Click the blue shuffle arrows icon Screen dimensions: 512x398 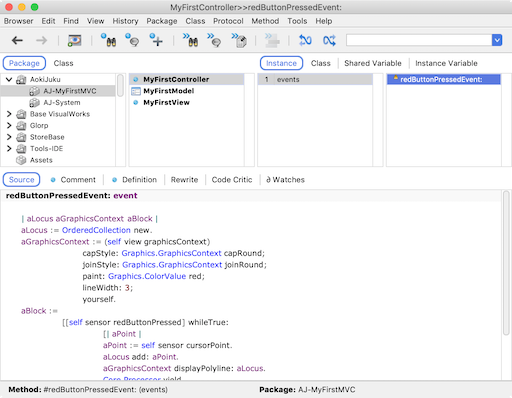coord(329,41)
